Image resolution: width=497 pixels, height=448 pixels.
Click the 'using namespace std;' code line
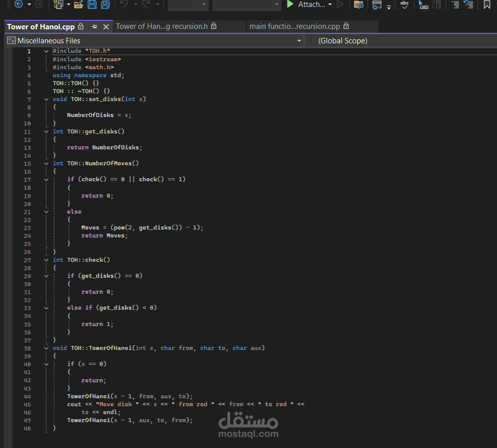coord(88,75)
